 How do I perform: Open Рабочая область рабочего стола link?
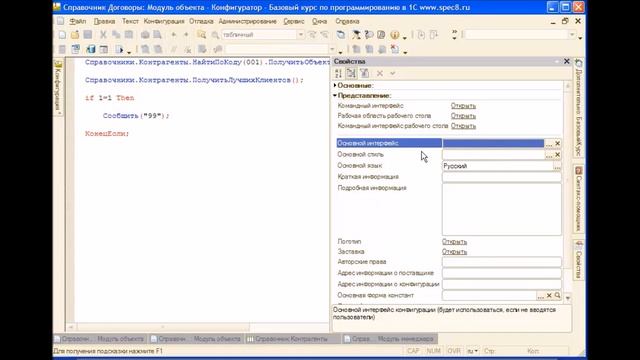463,116
